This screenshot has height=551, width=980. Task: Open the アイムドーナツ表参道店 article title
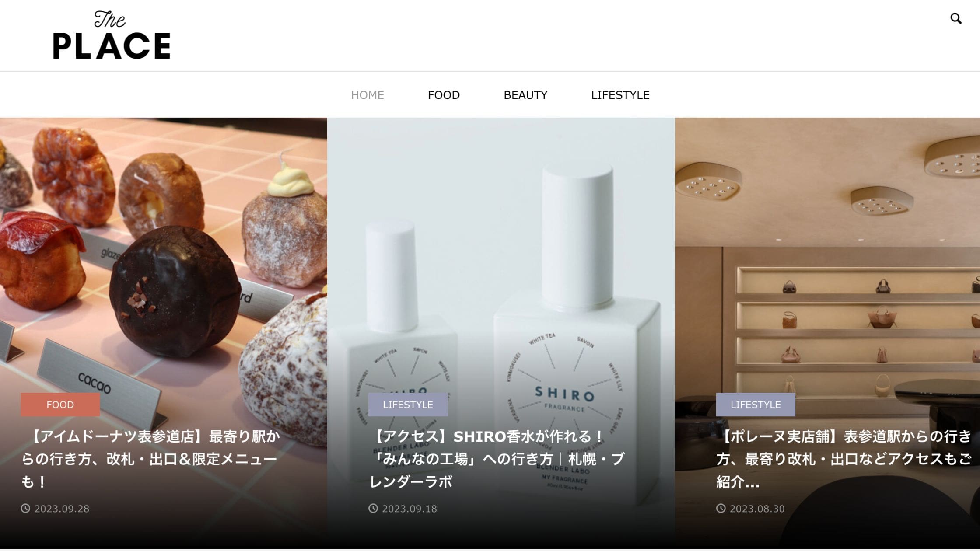click(151, 459)
